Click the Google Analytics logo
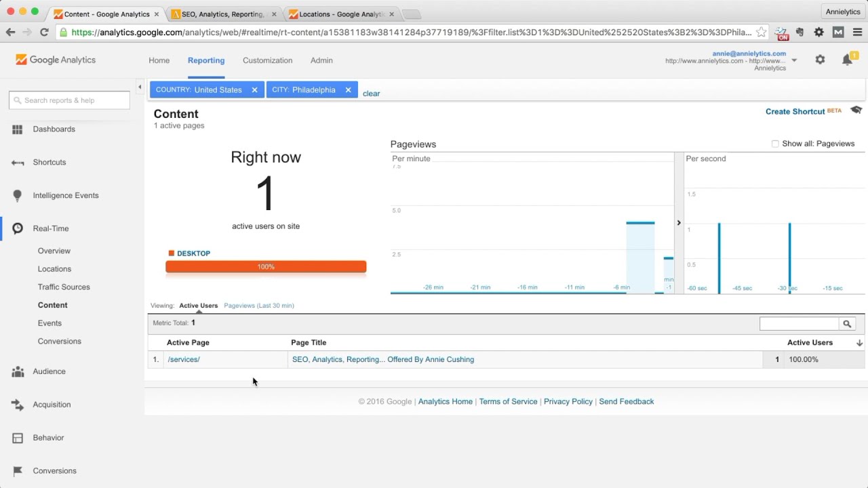The height and width of the screenshot is (488, 868). point(56,60)
